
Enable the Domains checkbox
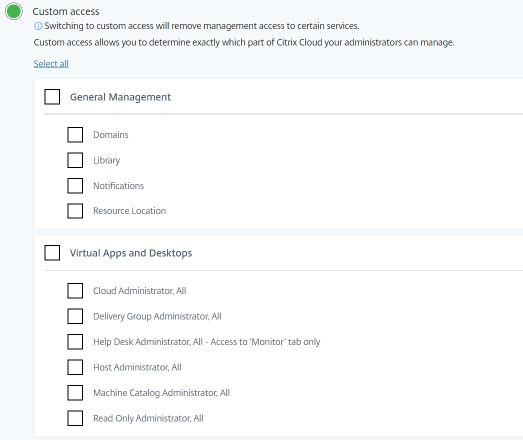point(75,135)
